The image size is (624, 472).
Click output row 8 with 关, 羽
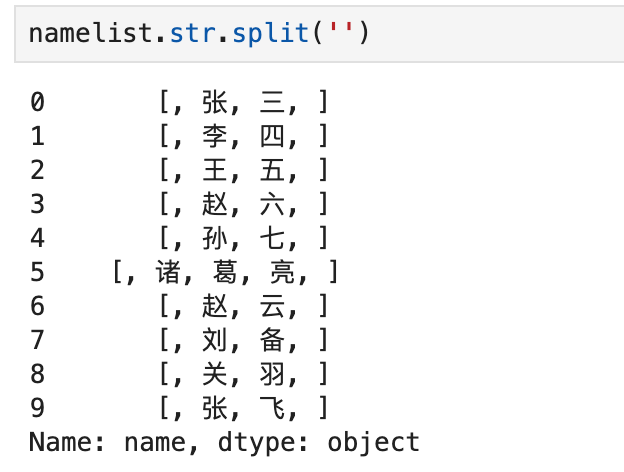coord(179,374)
